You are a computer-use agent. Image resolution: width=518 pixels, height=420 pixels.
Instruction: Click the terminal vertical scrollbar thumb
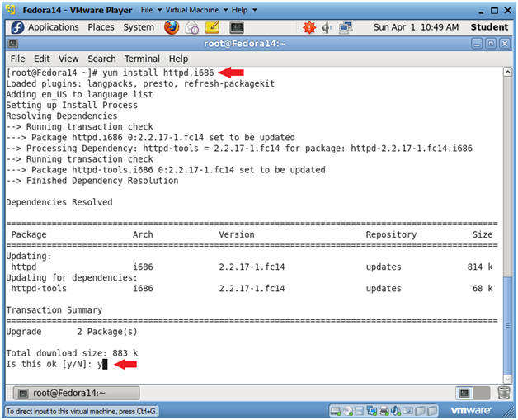tap(508, 325)
